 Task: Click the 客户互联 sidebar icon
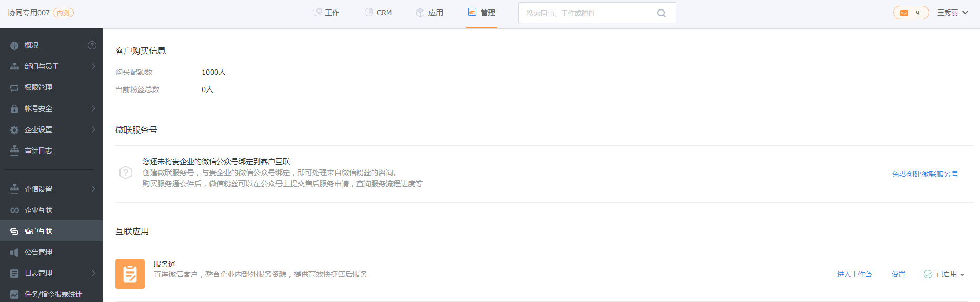click(x=14, y=231)
